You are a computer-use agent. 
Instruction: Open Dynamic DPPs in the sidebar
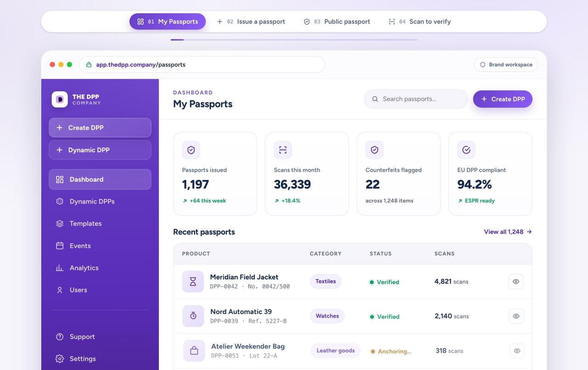pyautogui.click(x=100, y=202)
